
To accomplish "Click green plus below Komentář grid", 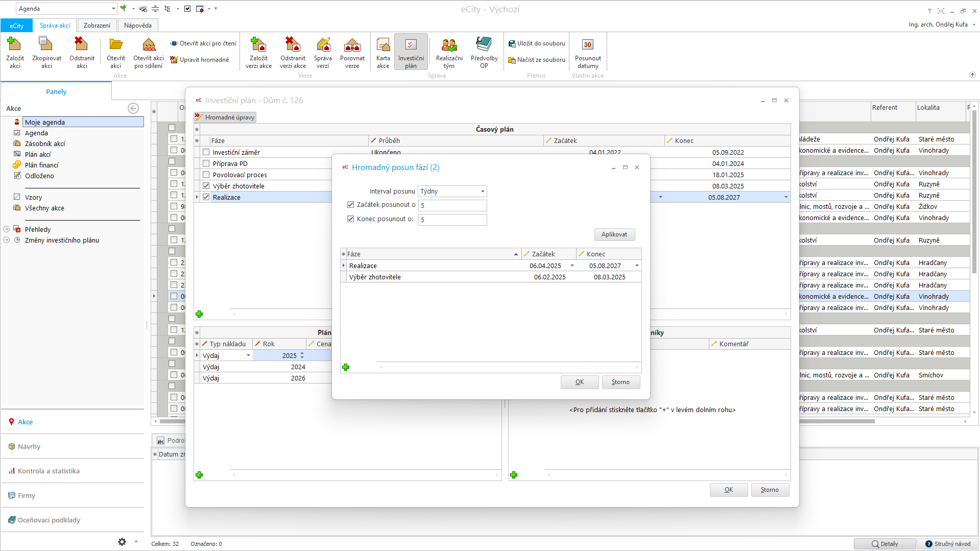I will click(514, 475).
